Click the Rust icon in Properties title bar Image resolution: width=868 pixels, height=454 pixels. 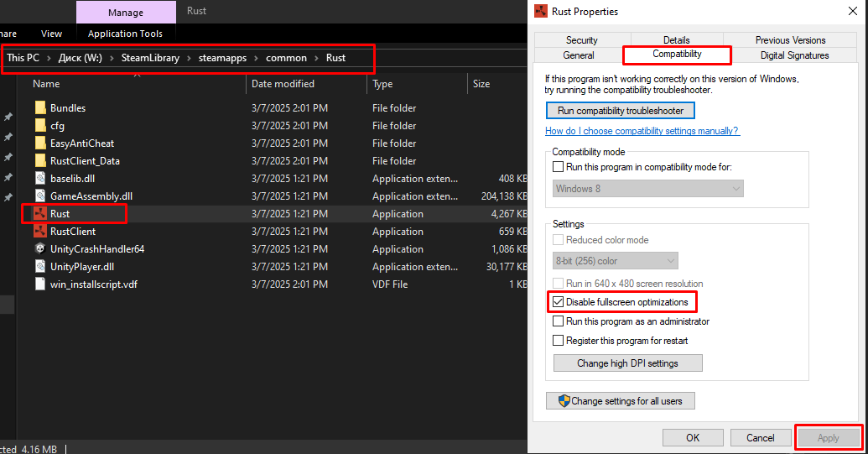(x=541, y=11)
